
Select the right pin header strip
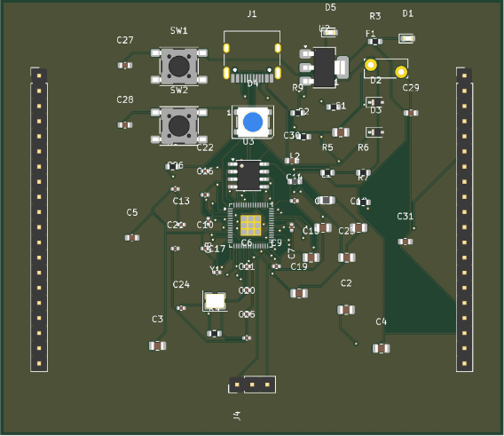click(464, 219)
